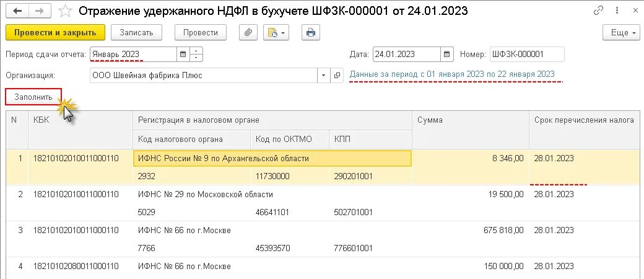The width and height of the screenshot is (644, 279).
Task: Print document with the printer icon
Action: pyautogui.click(x=310, y=32)
